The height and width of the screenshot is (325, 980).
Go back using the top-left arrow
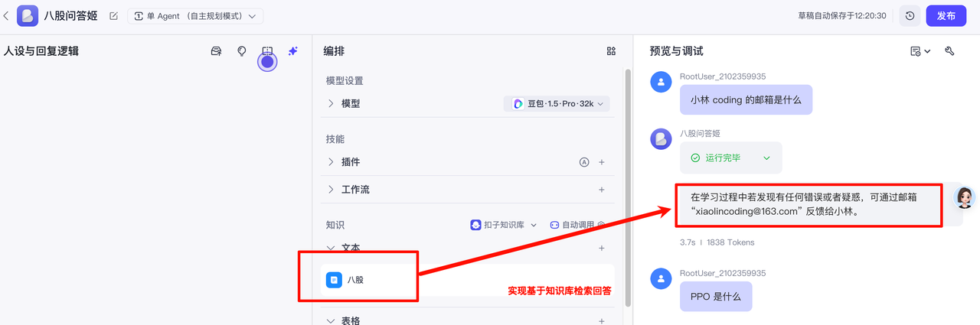tap(7, 15)
